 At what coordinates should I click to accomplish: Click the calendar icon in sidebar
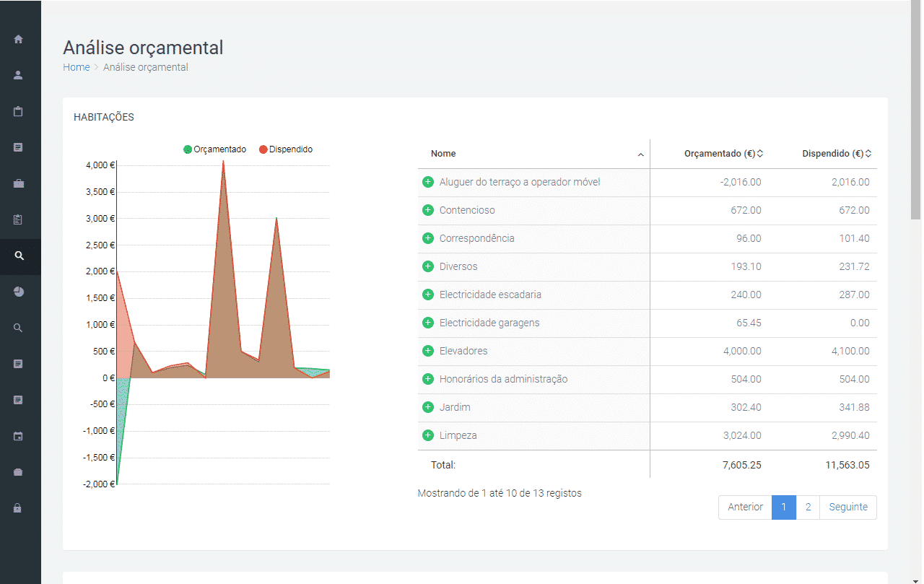(x=19, y=436)
